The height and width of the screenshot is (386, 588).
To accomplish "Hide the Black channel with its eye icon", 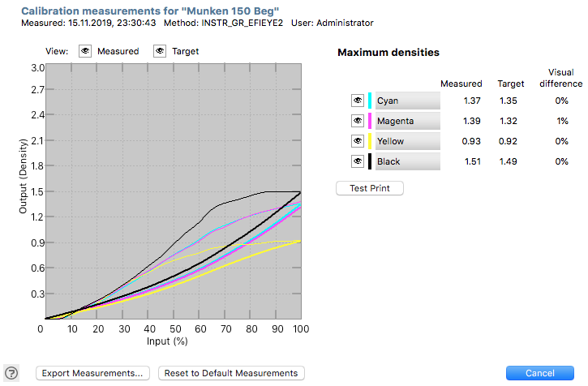I will (x=358, y=161).
